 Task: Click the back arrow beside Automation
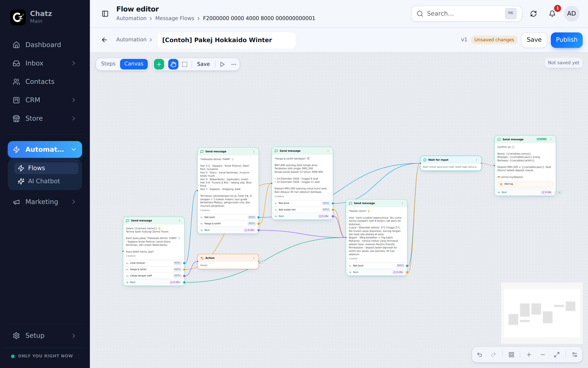[x=104, y=40]
